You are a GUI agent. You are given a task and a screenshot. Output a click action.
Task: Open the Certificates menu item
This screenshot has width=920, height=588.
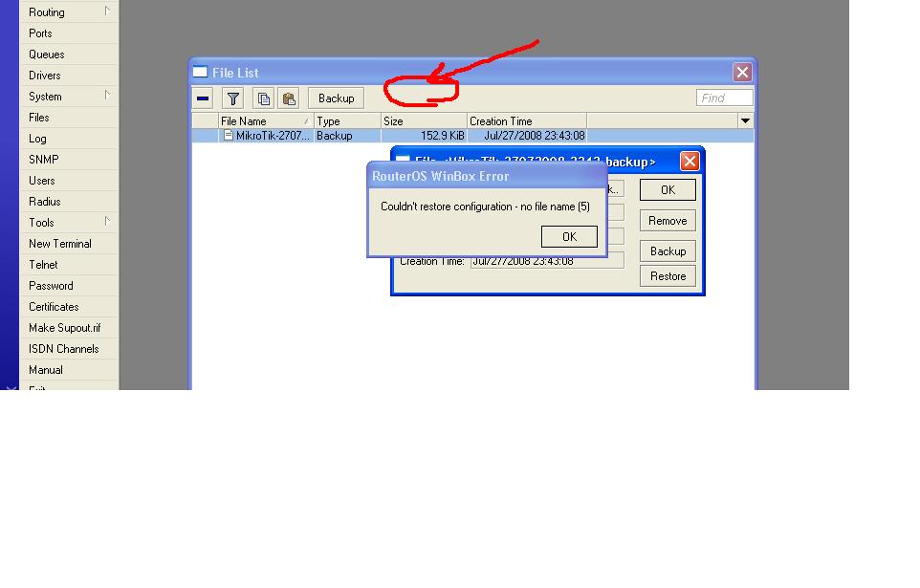69,306
